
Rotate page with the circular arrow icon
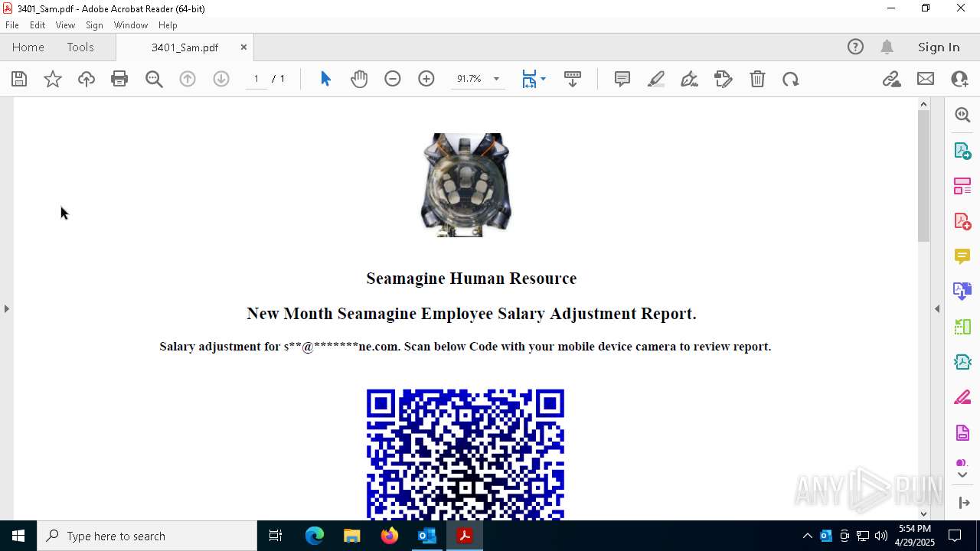tap(791, 79)
